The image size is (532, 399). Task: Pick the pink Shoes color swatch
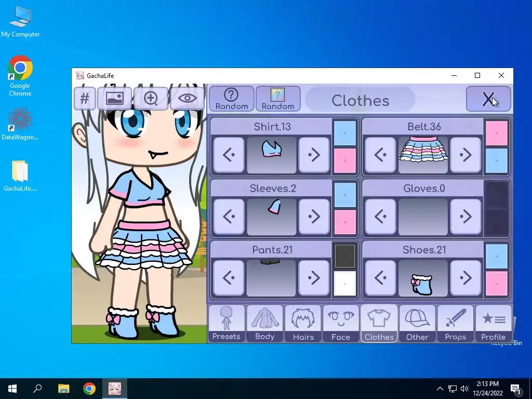496,284
